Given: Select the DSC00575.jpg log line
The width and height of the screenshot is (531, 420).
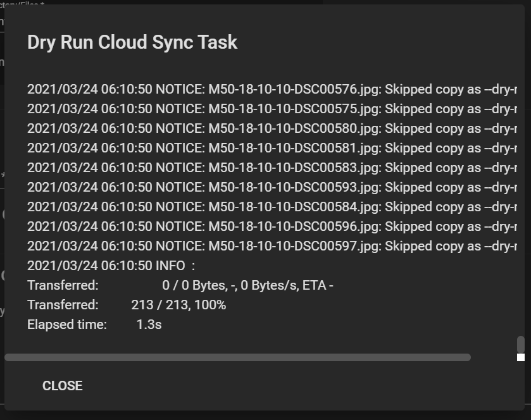Looking at the screenshot, I should [272, 109].
